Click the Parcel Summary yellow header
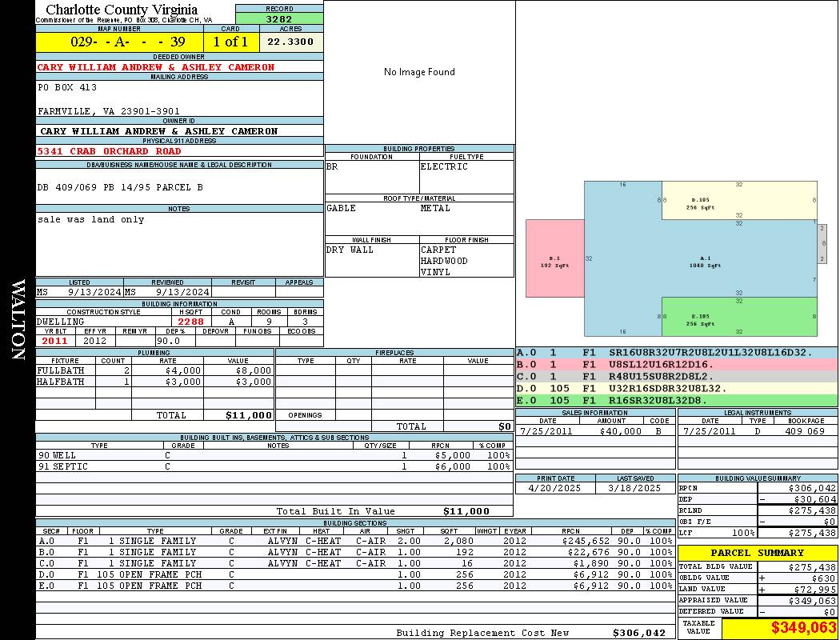Viewport: 840px width, 640px height. [x=758, y=553]
